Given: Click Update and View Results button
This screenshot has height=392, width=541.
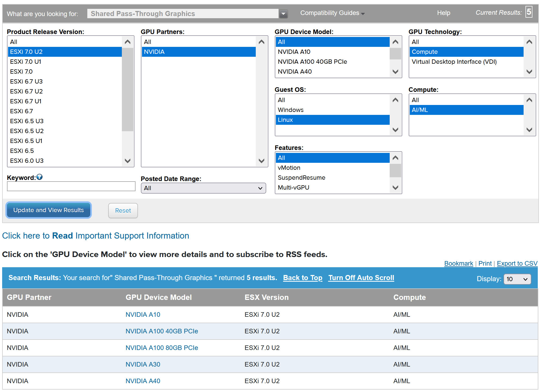Looking at the screenshot, I should point(48,210).
